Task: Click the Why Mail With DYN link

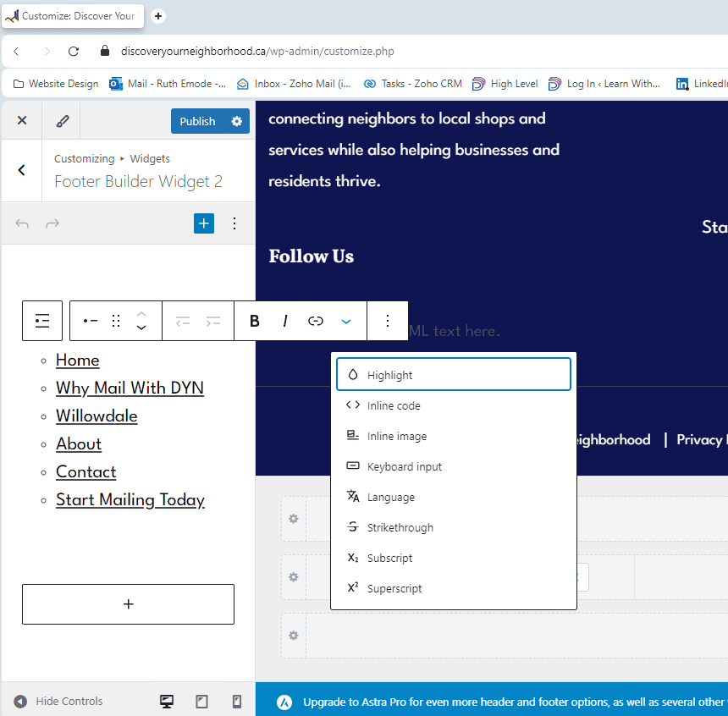Action: [130, 388]
